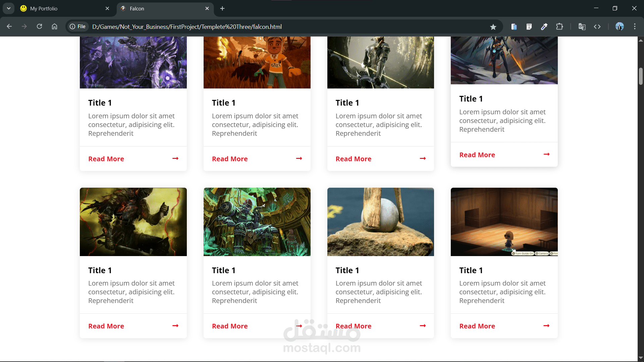Open the armored archer image
Viewport: 644px width, 362px height.
click(381, 62)
